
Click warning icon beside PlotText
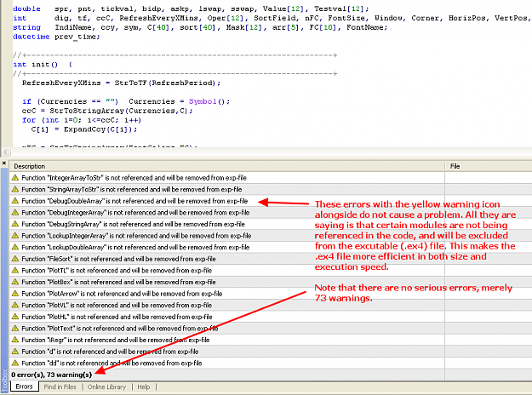point(15,328)
